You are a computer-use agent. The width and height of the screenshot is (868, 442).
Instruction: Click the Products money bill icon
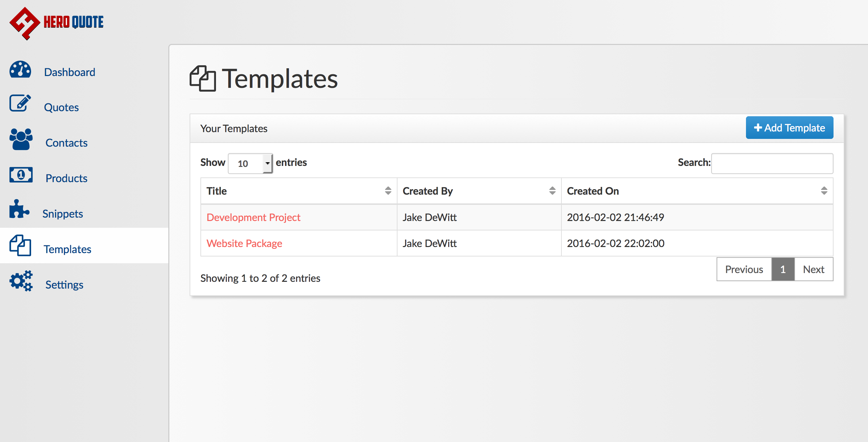click(21, 175)
